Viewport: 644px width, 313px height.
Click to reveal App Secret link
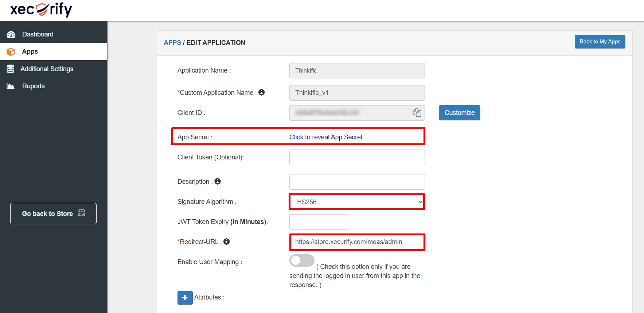click(x=326, y=137)
